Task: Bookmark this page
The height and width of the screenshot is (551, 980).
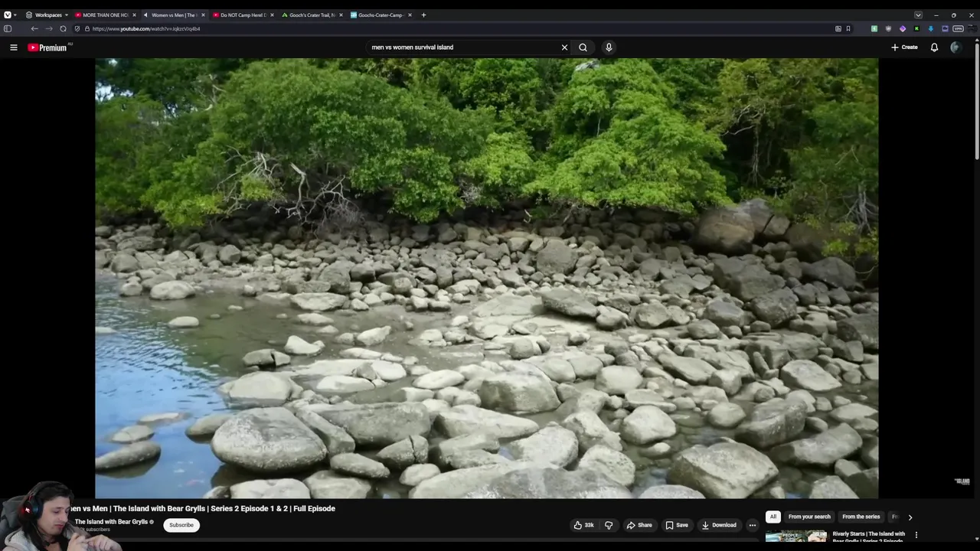Action: (848, 29)
